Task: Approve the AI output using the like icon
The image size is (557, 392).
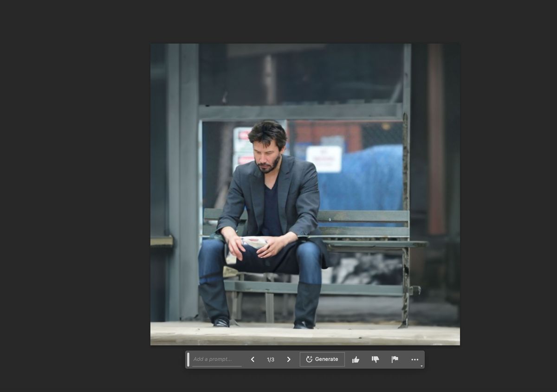Action: [356, 359]
